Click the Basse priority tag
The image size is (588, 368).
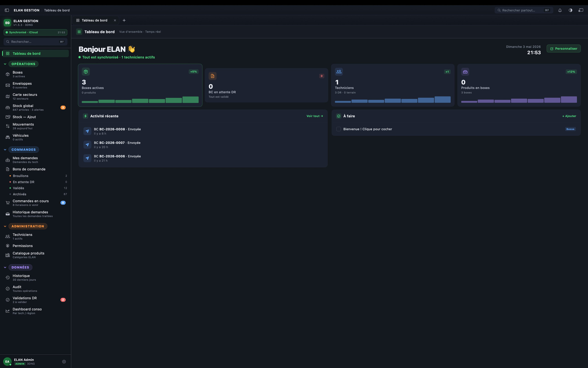[570, 129]
